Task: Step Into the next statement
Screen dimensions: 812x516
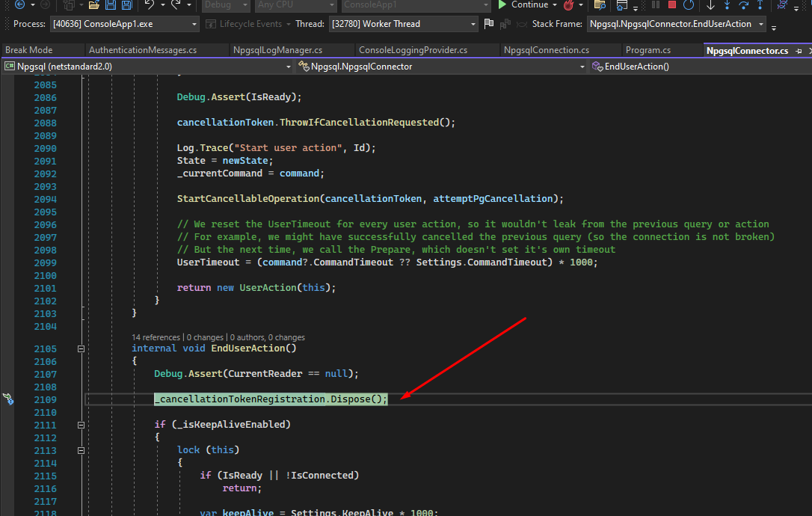Action: 728,6
